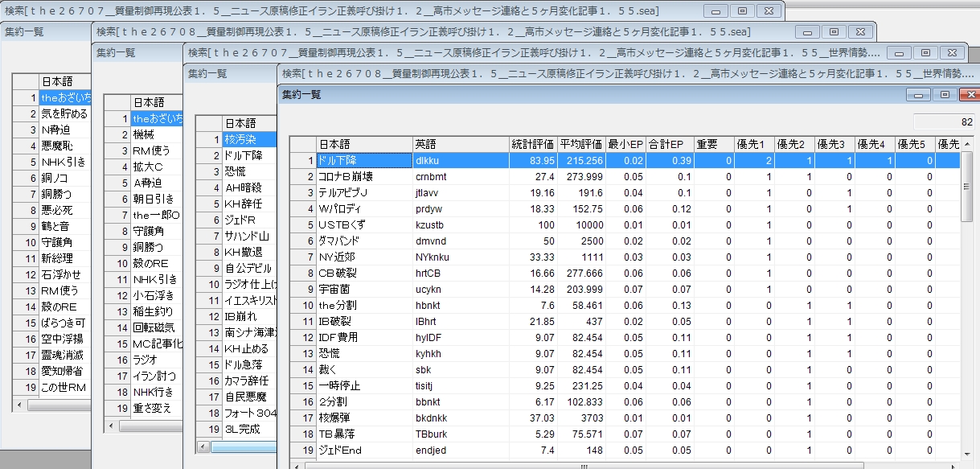This screenshot has height=469, width=980.
Task: Maximize the front 集約一覧 panel
Action: (x=945, y=94)
